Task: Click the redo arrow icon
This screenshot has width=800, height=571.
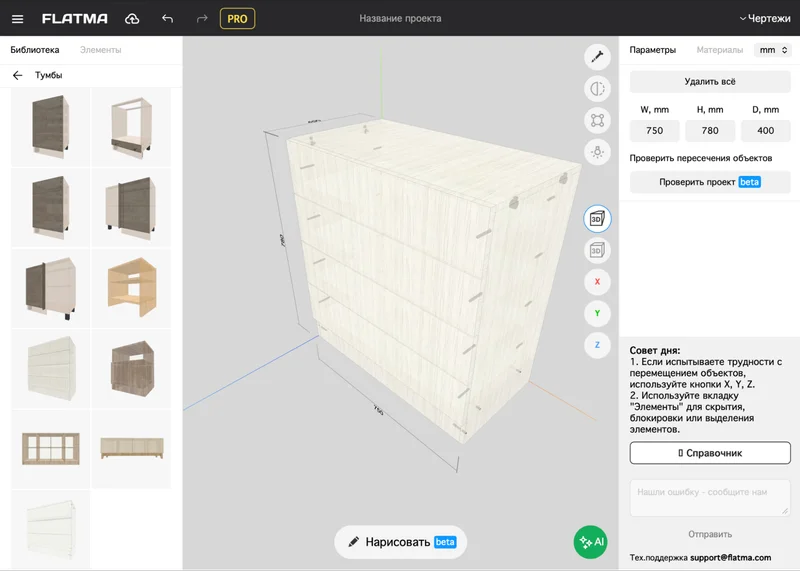Action: [202, 18]
